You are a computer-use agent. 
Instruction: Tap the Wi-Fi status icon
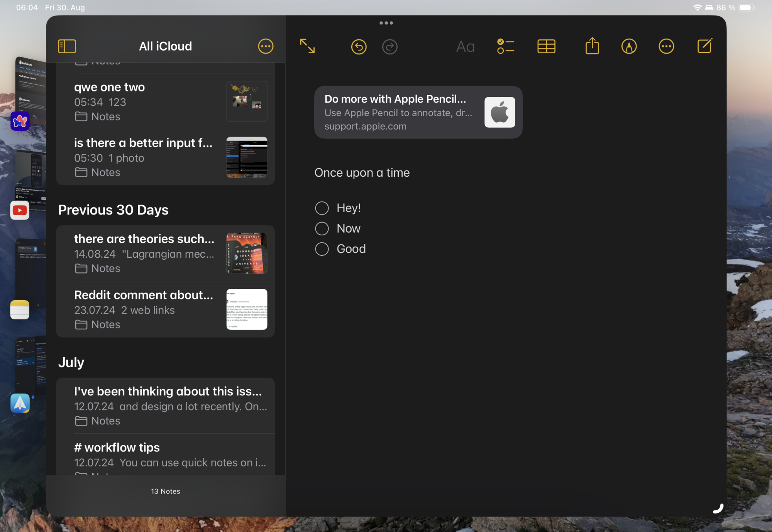[x=697, y=8]
